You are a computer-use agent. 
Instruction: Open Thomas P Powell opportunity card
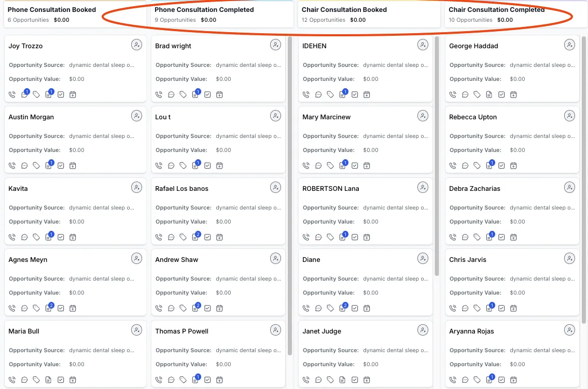[x=218, y=353]
